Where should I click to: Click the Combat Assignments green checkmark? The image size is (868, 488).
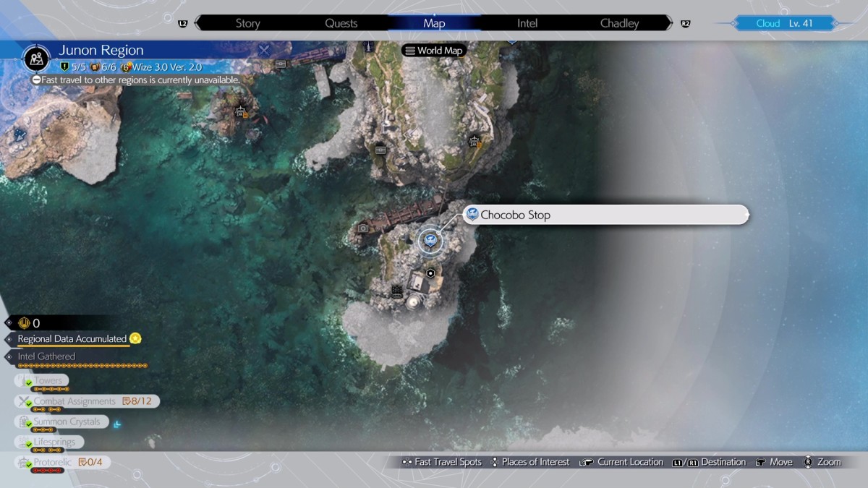28,403
